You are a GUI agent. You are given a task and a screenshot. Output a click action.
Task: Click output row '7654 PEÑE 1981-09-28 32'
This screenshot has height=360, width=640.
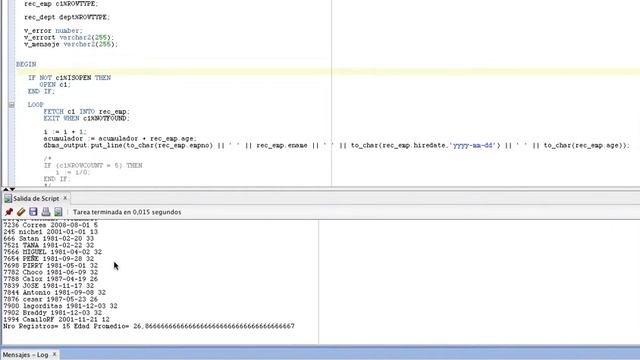coord(49,259)
